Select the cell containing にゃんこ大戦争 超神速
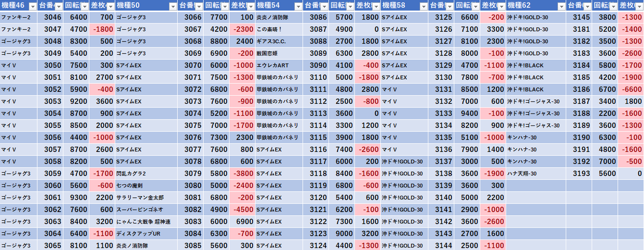This screenshot has width=644, height=250. coord(146,222)
